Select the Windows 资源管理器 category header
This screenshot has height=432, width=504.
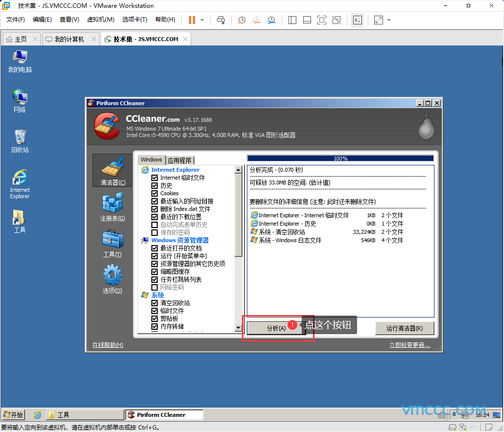pos(180,240)
